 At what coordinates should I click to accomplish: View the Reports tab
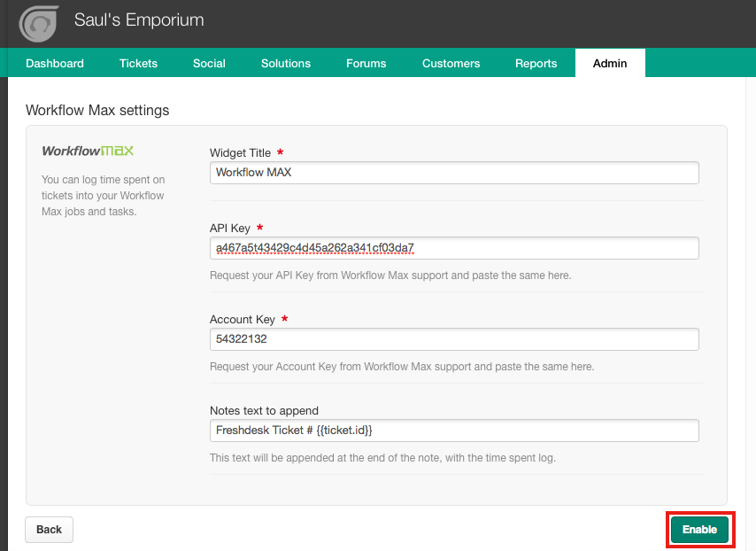point(536,63)
